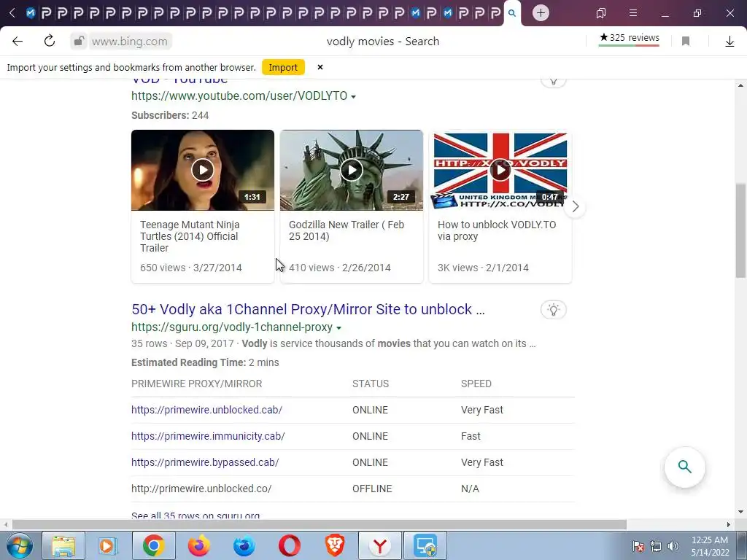The width and height of the screenshot is (747, 560).
Task: Click the Import settings button
Action: point(283,68)
